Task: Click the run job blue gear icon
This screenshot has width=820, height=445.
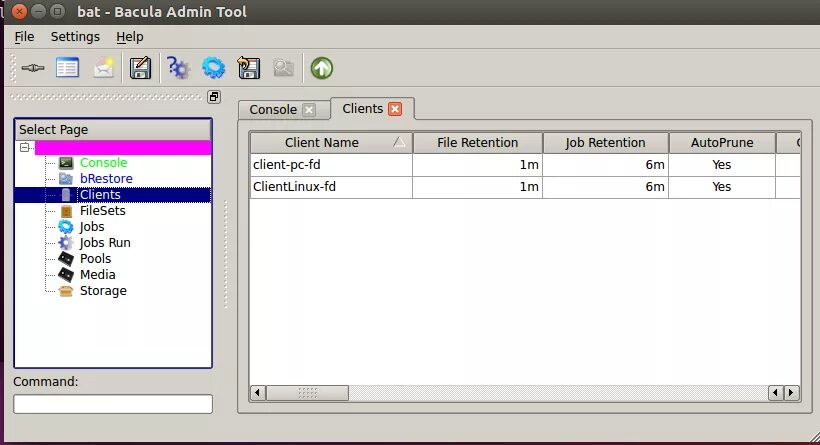Action: click(x=213, y=68)
